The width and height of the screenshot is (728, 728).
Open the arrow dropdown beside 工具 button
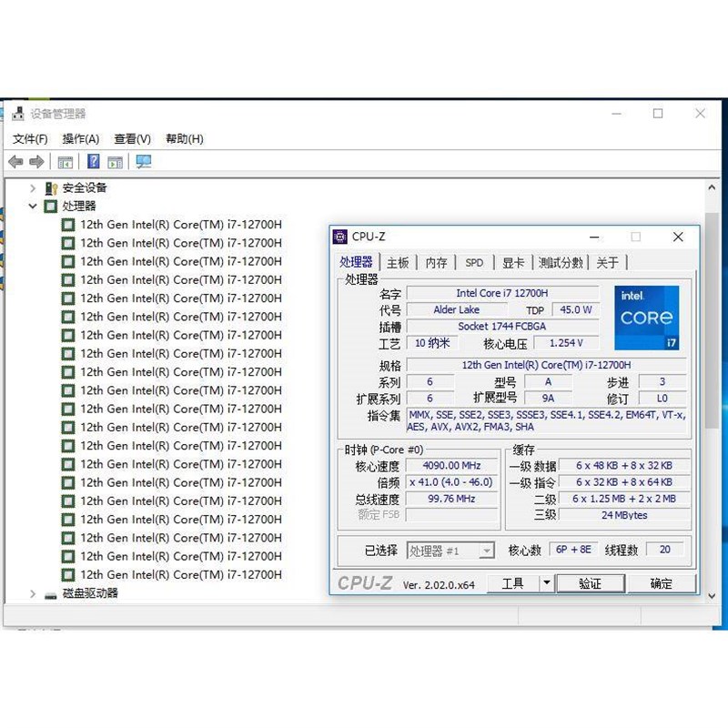(547, 583)
